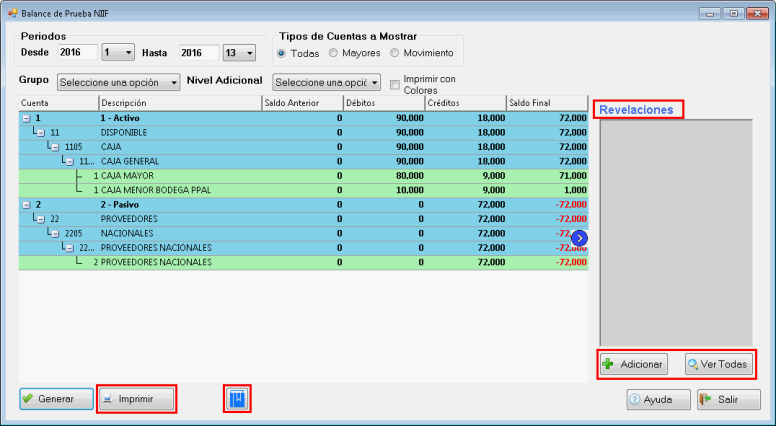Open the Grupo dropdown list

pyautogui.click(x=118, y=82)
